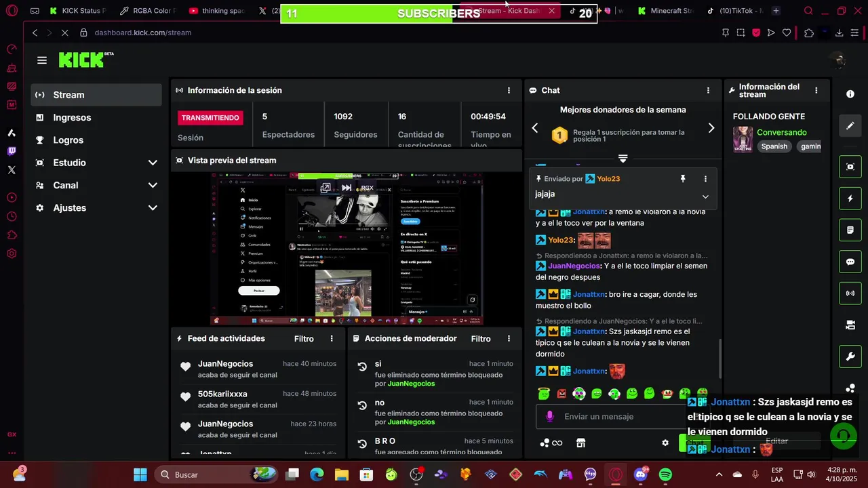Toggle the wrench widget icon in the right toolbar
Image resolution: width=868 pixels, height=488 pixels.
850,357
